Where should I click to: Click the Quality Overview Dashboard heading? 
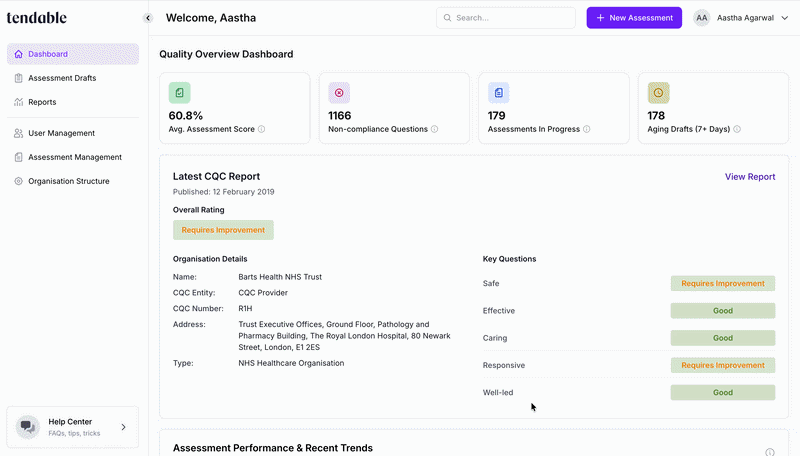tap(226, 54)
